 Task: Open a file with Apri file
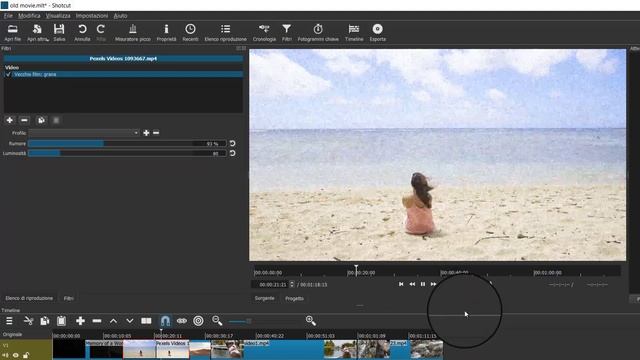(13, 33)
